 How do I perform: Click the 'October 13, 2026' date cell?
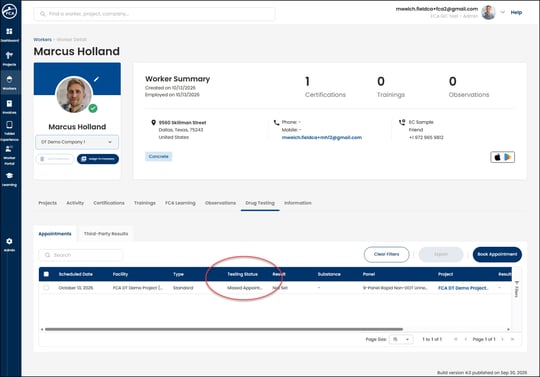[76, 288]
